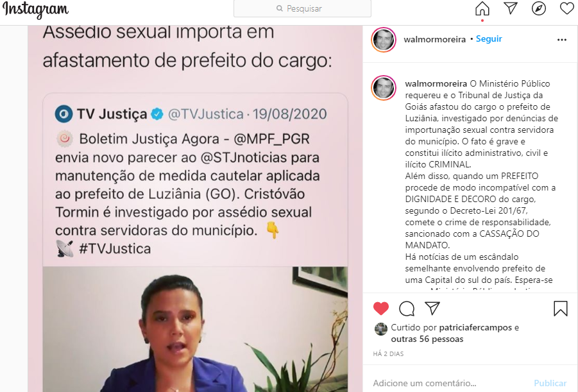
Task: Open the three-dot post options menu
Action: tap(562, 40)
